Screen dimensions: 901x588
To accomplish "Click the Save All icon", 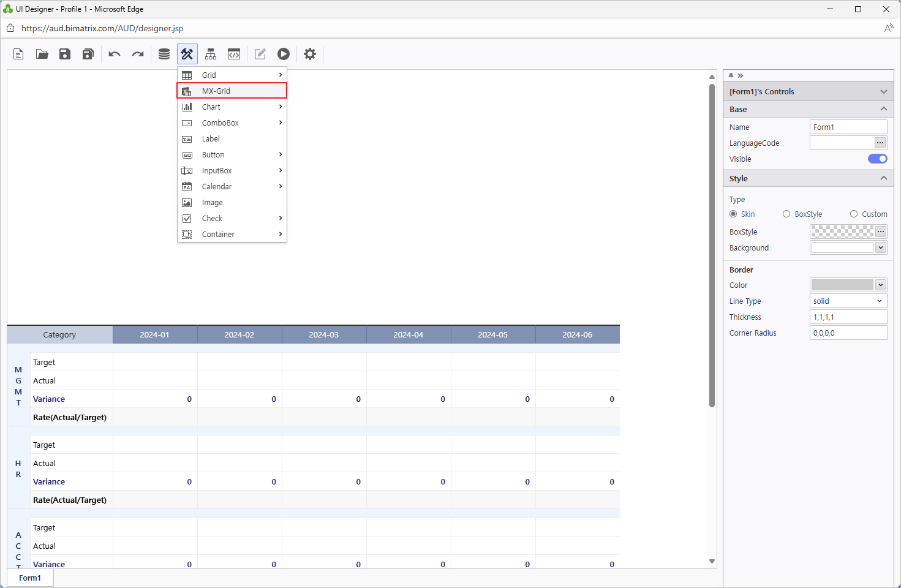I will pos(88,54).
